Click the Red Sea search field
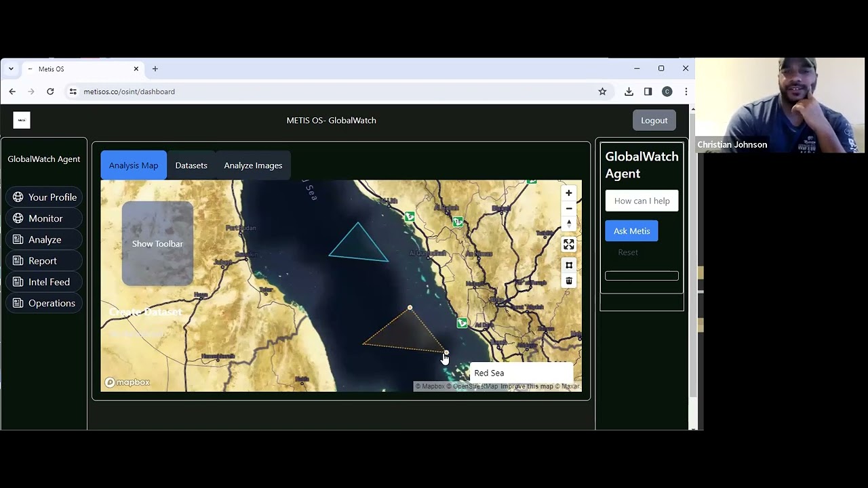Screen dimensions: 868x488 [521, 373]
